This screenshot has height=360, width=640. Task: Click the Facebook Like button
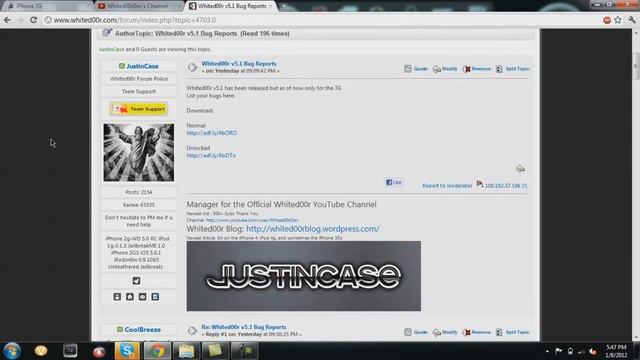[394, 182]
